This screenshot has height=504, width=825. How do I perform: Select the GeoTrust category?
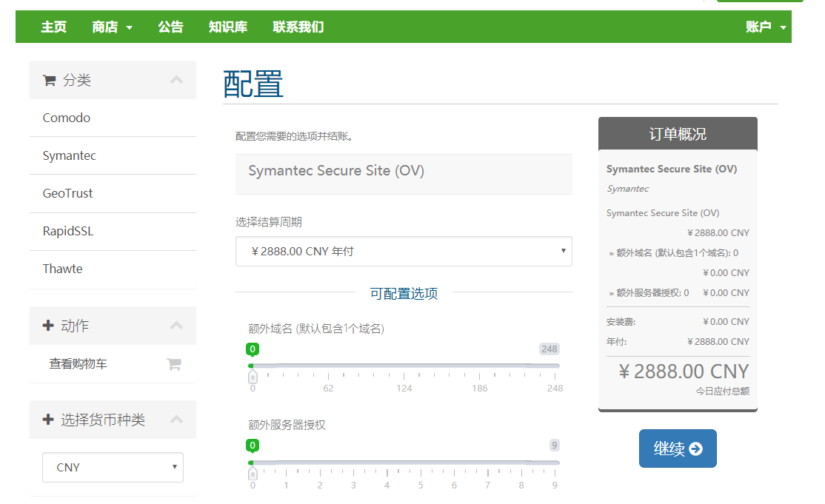click(x=68, y=194)
